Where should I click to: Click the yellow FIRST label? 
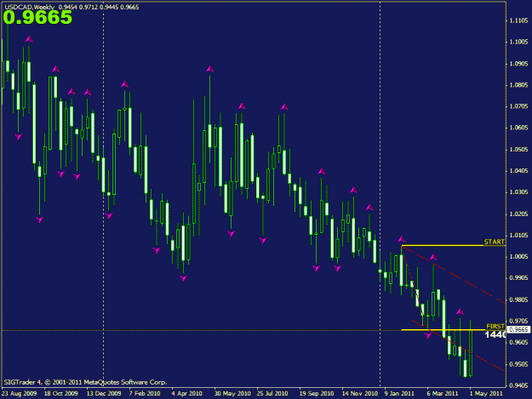pyautogui.click(x=495, y=326)
